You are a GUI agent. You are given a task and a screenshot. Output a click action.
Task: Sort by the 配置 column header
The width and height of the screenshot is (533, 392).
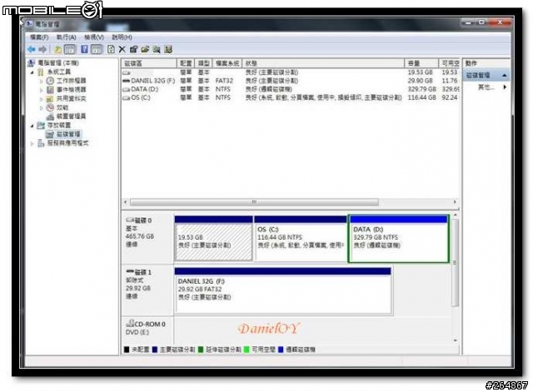tap(186, 63)
